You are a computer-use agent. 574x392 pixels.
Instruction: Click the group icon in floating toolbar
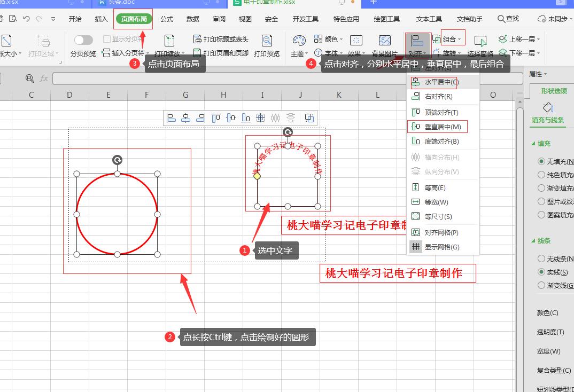[x=309, y=118]
